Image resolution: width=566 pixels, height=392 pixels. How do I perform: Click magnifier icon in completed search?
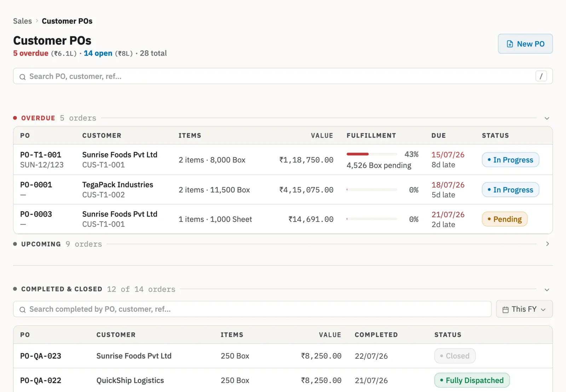coord(23,310)
